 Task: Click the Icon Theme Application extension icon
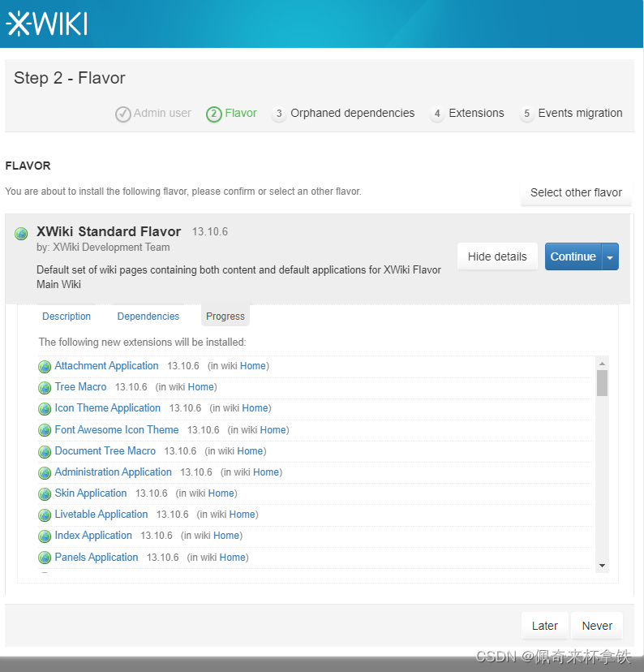pyautogui.click(x=45, y=409)
